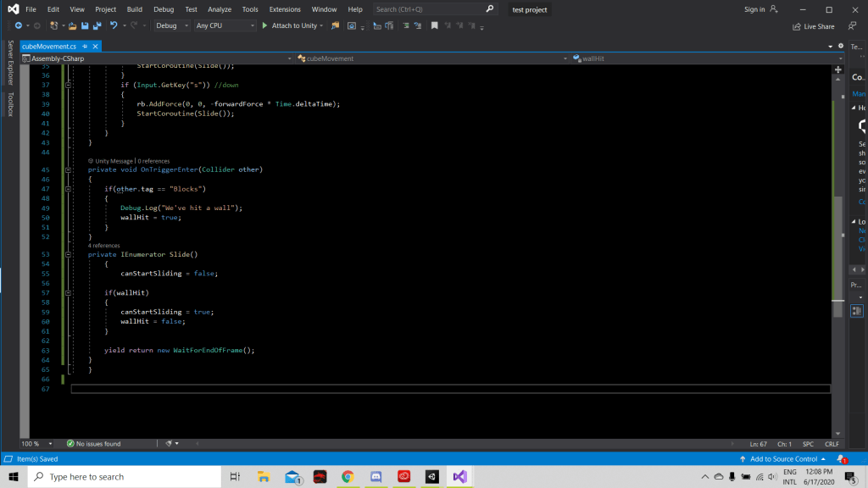Click the Open File folder icon
Screen dimensions: 868x488
73,26
